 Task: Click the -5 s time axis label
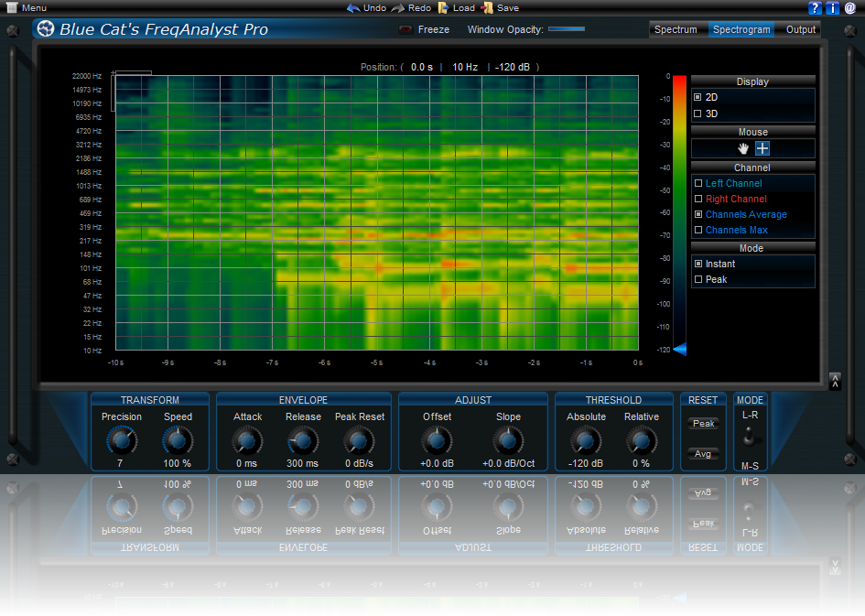pyautogui.click(x=377, y=362)
